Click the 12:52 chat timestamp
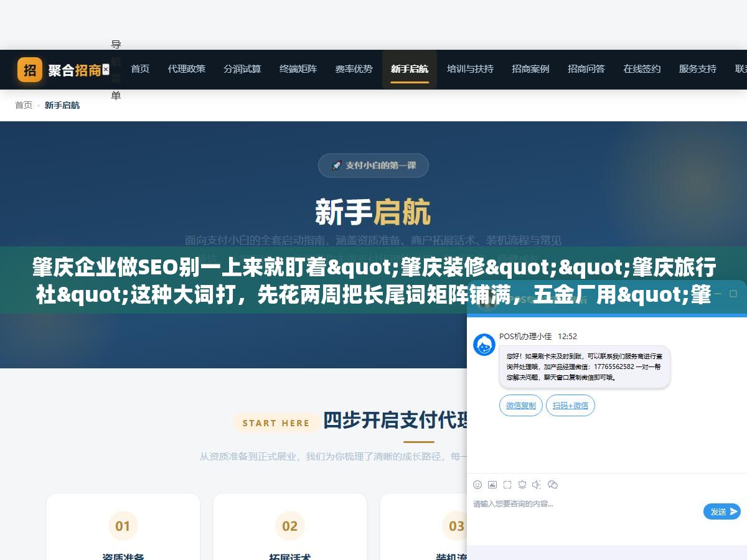Viewport: 747px width, 560px height. point(567,336)
